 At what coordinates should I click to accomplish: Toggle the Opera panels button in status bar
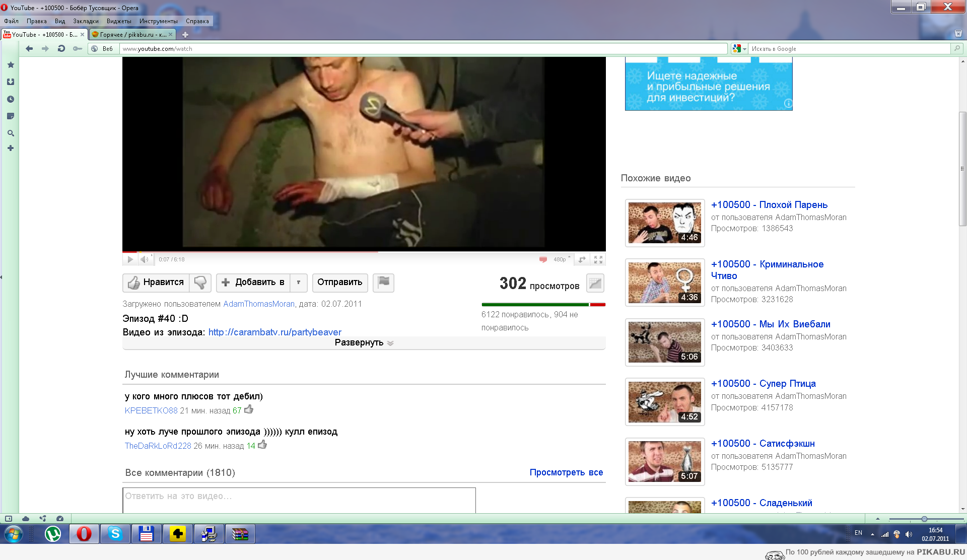[x=9, y=519]
